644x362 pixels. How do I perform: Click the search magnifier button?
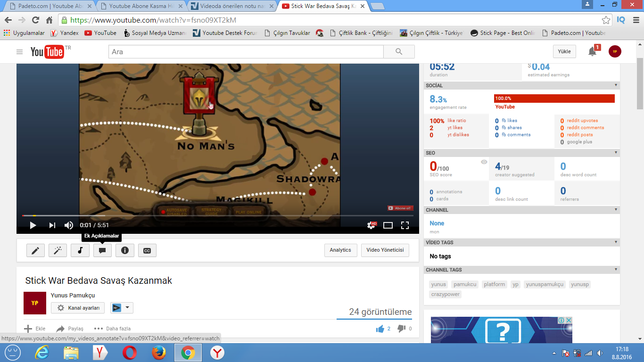[399, 52]
